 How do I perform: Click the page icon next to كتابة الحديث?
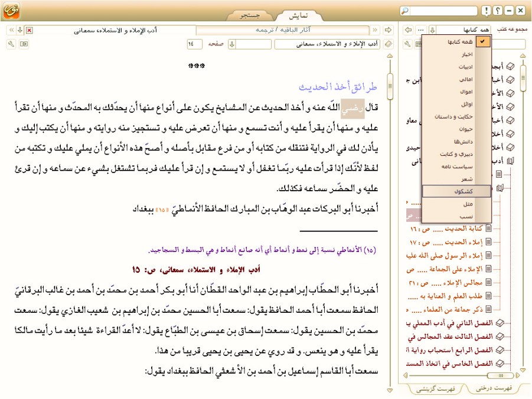point(488,228)
